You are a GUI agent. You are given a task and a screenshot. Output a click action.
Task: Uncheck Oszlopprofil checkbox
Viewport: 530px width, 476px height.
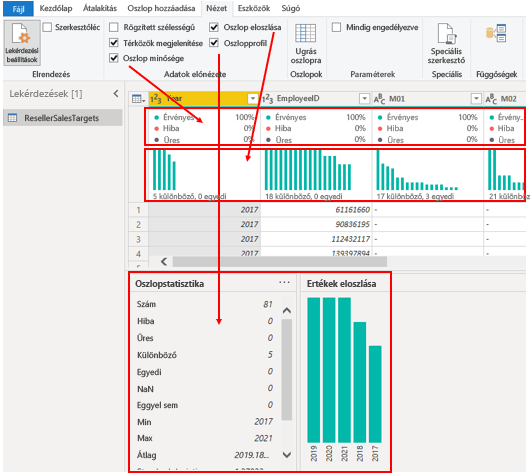click(x=214, y=43)
